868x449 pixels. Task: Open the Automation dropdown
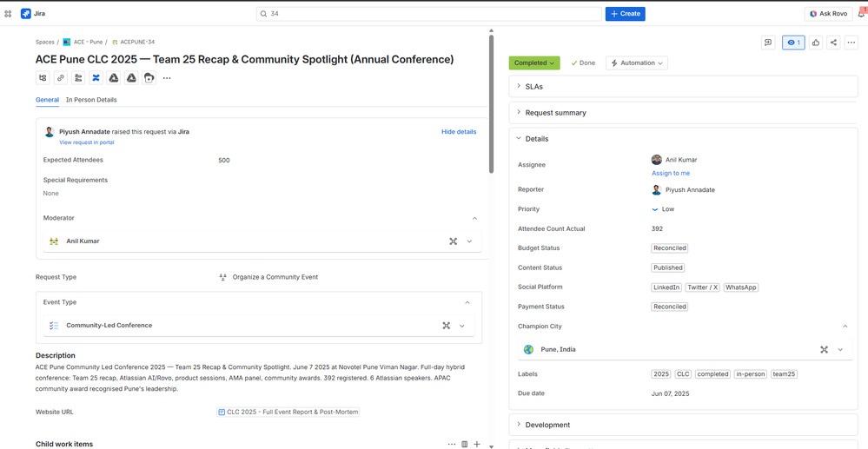click(637, 63)
